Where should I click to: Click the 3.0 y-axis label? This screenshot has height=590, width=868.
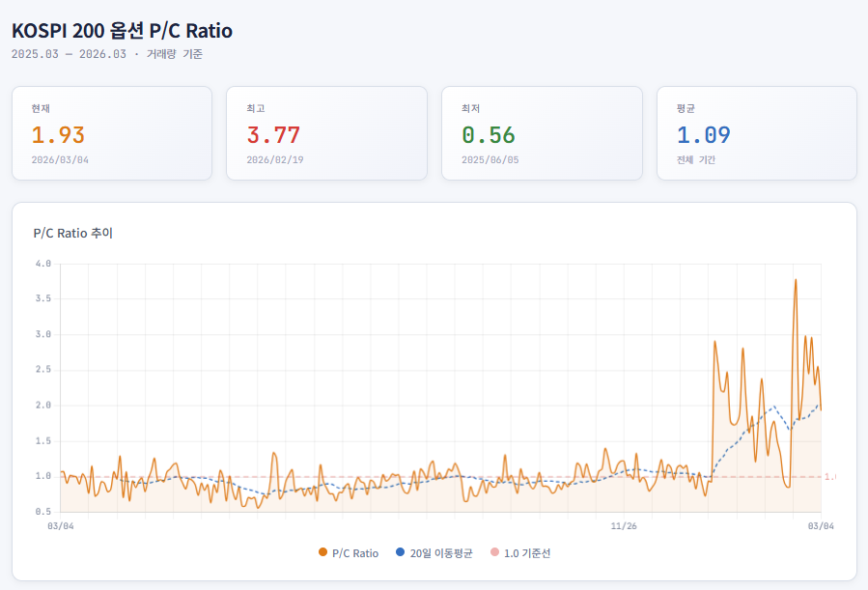pyautogui.click(x=43, y=334)
